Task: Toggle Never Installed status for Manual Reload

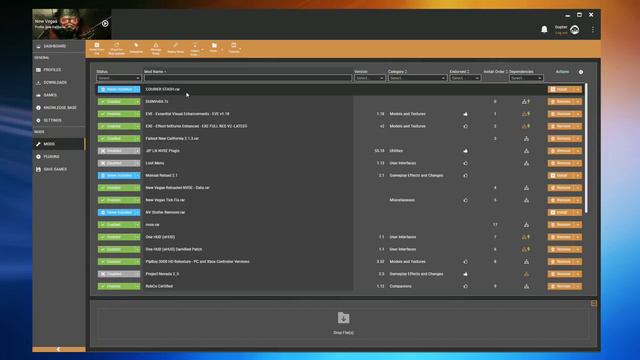Action: [x=116, y=176]
